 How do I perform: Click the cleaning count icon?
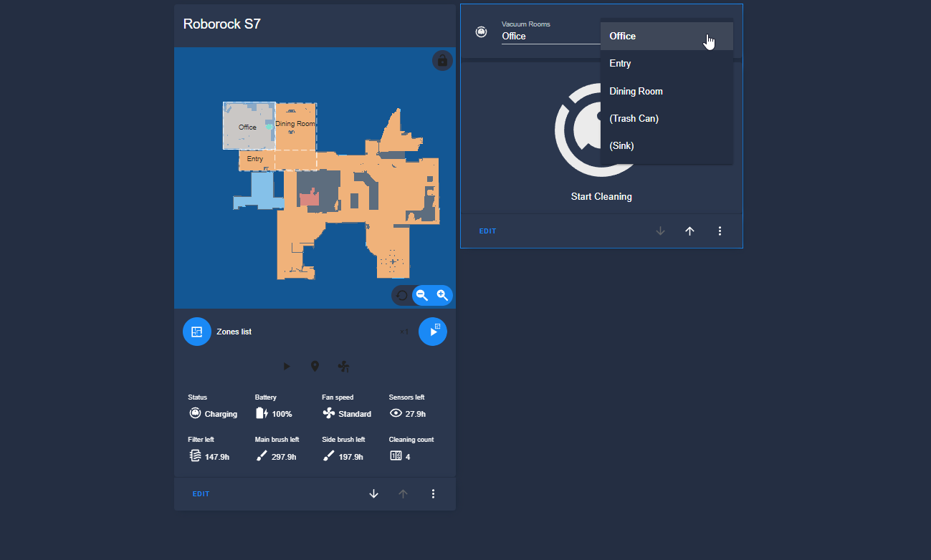(x=396, y=455)
